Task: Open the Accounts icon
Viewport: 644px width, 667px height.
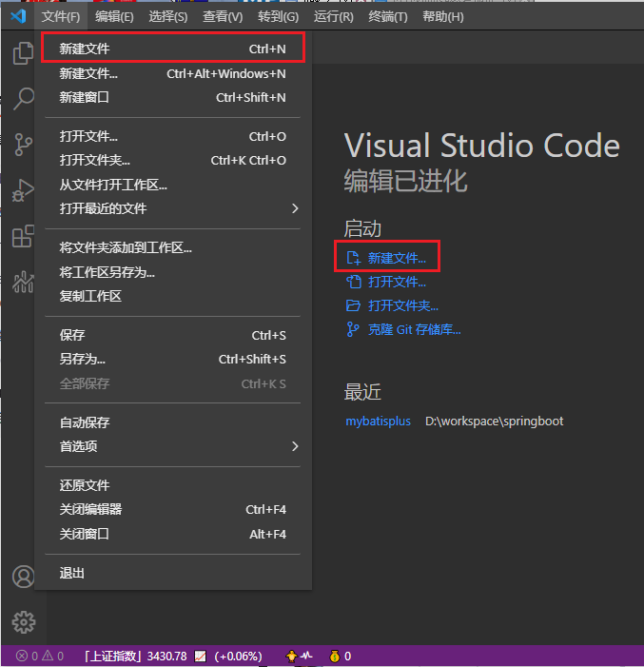Action: [x=23, y=577]
